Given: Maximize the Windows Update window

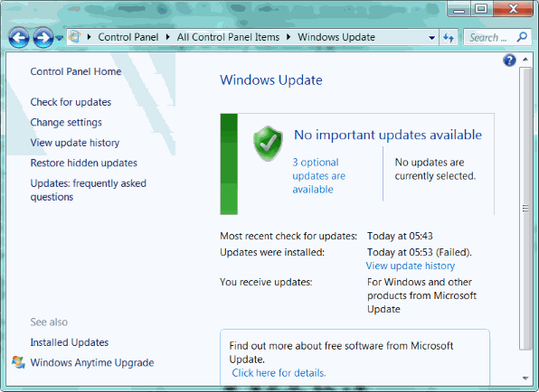Looking at the screenshot, I should (481, 9).
